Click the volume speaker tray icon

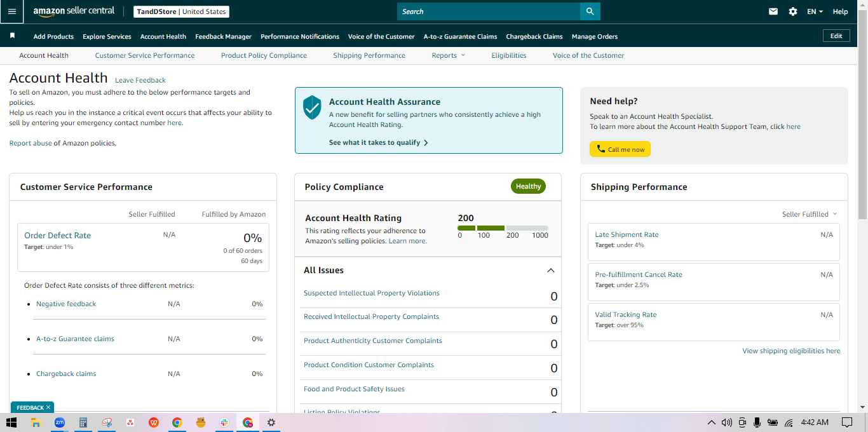click(726, 422)
